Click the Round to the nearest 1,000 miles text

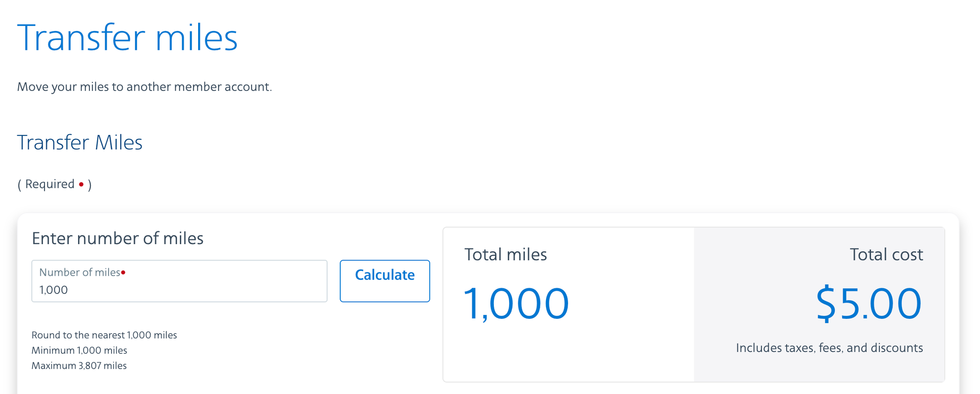(x=104, y=335)
